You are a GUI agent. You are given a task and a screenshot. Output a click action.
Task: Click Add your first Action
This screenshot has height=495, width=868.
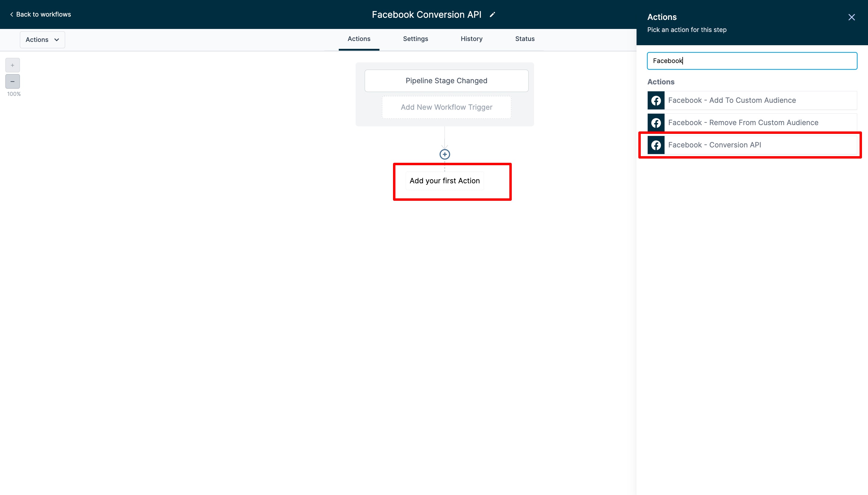[445, 181]
